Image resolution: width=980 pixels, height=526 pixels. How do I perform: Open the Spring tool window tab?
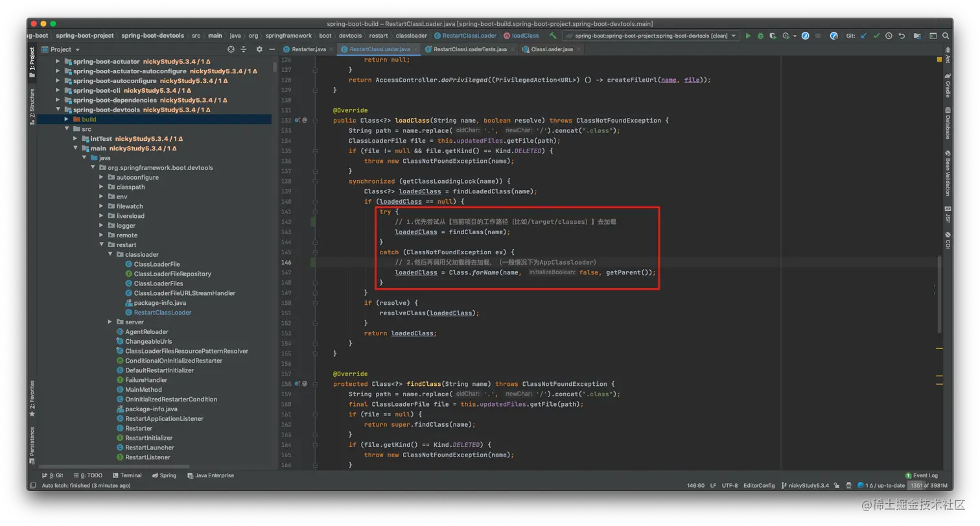click(164, 475)
